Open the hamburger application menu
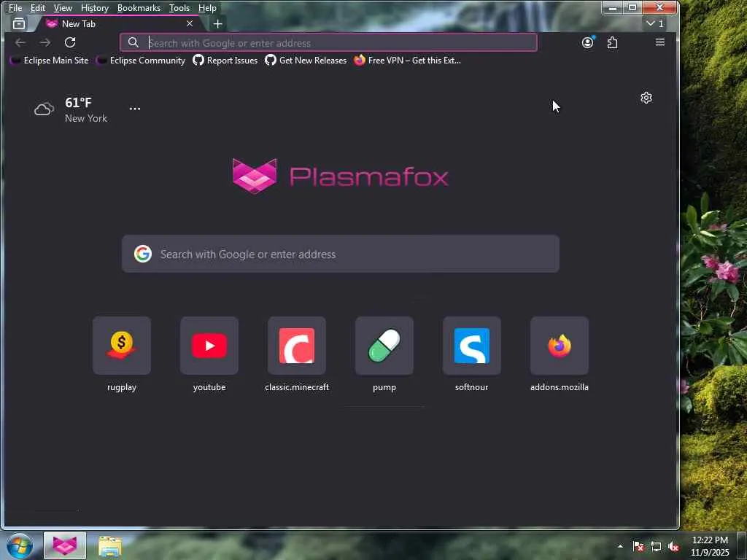The image size is (747, 560). click(659, 42)
